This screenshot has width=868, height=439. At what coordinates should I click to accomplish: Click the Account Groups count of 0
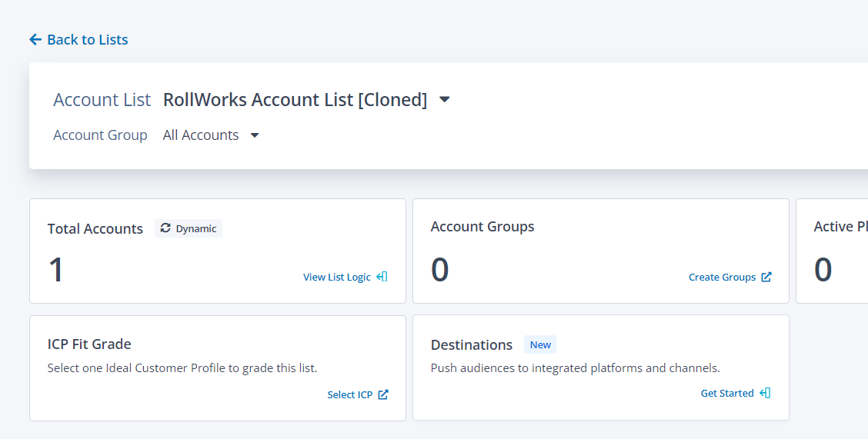[440, 270]
